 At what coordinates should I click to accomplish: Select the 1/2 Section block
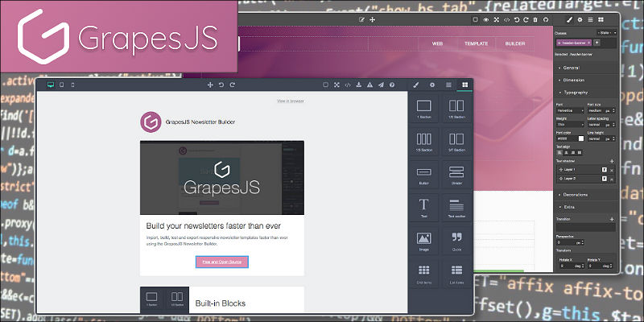click(x=456, y=109)
